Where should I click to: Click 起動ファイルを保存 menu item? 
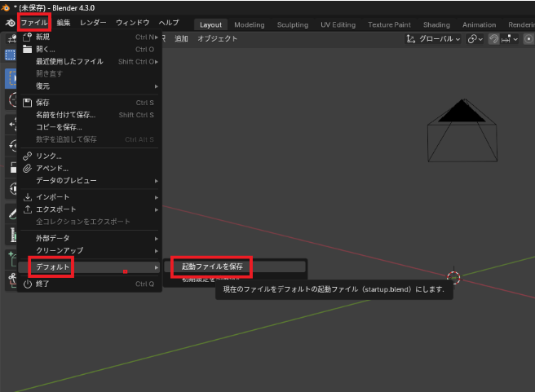pos(212,266)
